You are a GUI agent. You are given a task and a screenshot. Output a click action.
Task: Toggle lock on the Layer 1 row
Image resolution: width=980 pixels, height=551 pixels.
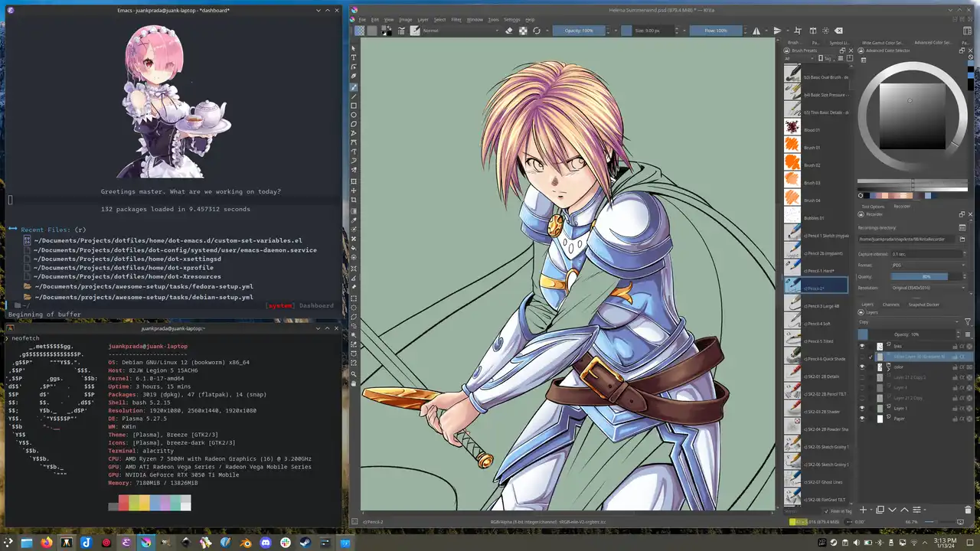[955, 408]
